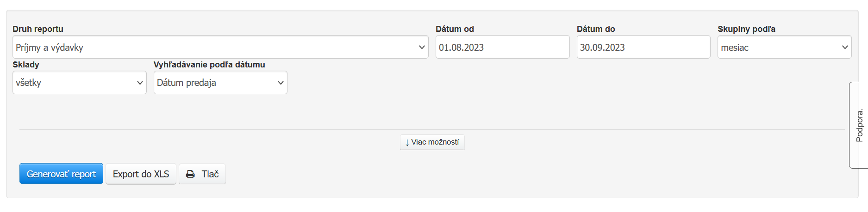Click the Druh reportu label
The image size is (868, 212).
38,29
